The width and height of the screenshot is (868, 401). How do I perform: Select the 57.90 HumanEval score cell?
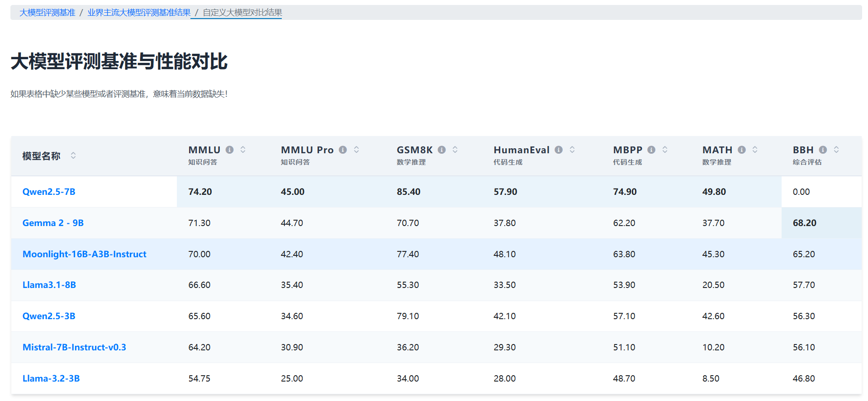pos(542,192)
